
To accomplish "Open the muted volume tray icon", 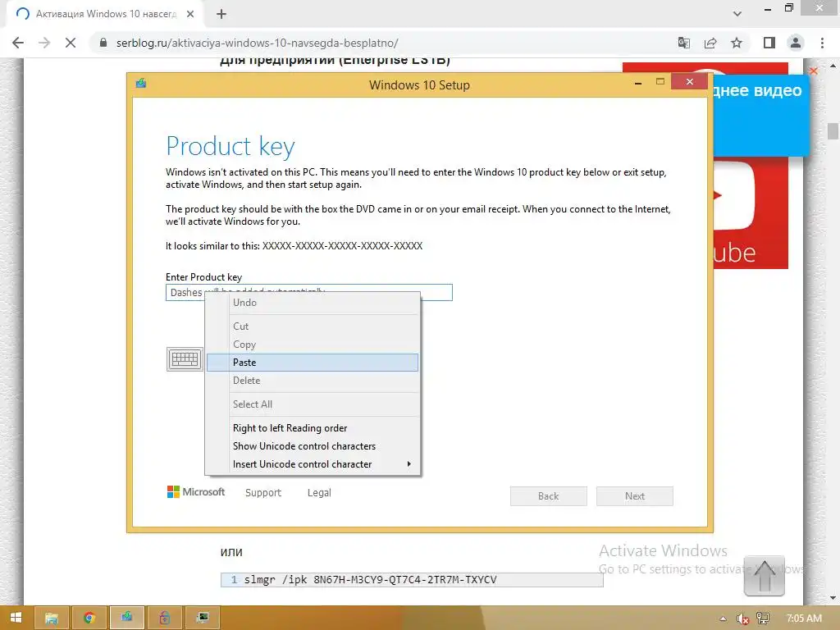I will click(x=742, y=619).
